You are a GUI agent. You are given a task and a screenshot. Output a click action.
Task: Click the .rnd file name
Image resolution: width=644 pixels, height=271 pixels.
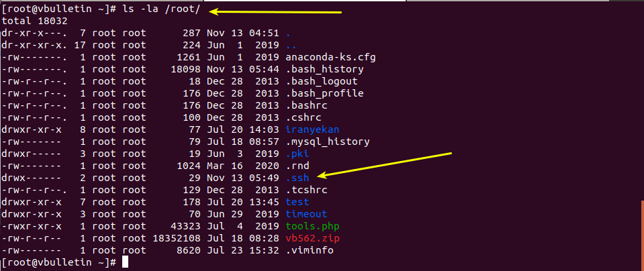point(297,166)
